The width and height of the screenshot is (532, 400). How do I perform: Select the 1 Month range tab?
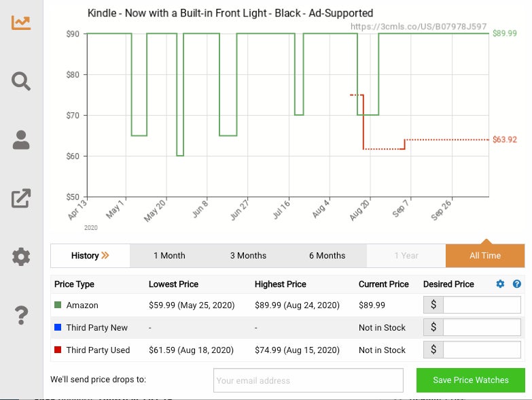[169, 256]
